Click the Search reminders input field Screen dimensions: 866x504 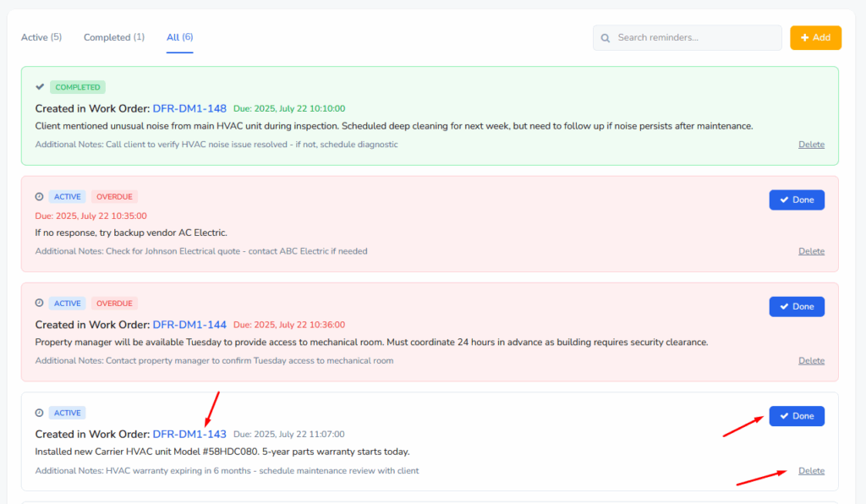pyautogui.click(x=687, y=37)
